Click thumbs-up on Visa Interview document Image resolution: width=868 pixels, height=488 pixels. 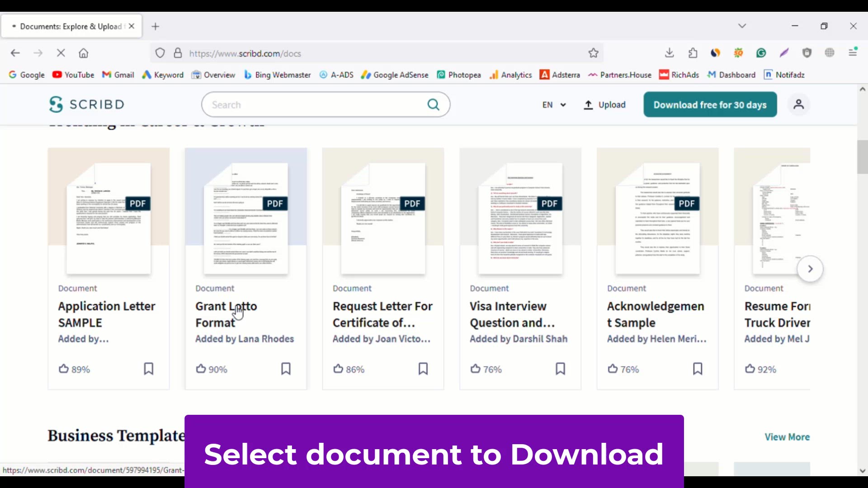(476, 369)
